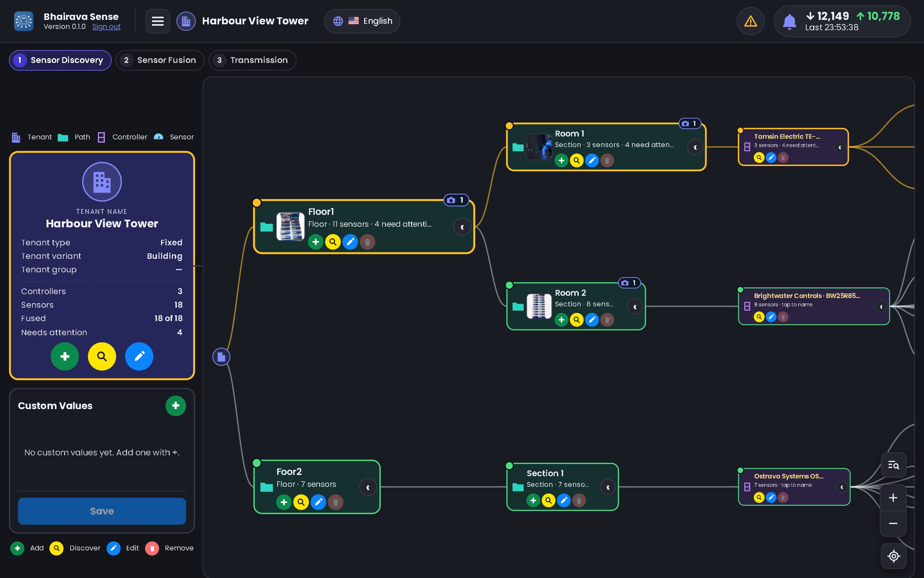Open the camera badge on Floor1

[456, 200]
